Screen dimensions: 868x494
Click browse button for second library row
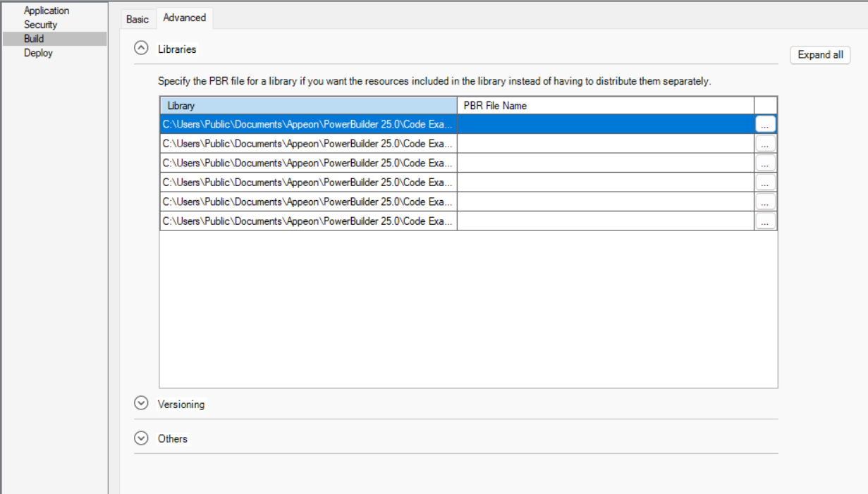765,144
